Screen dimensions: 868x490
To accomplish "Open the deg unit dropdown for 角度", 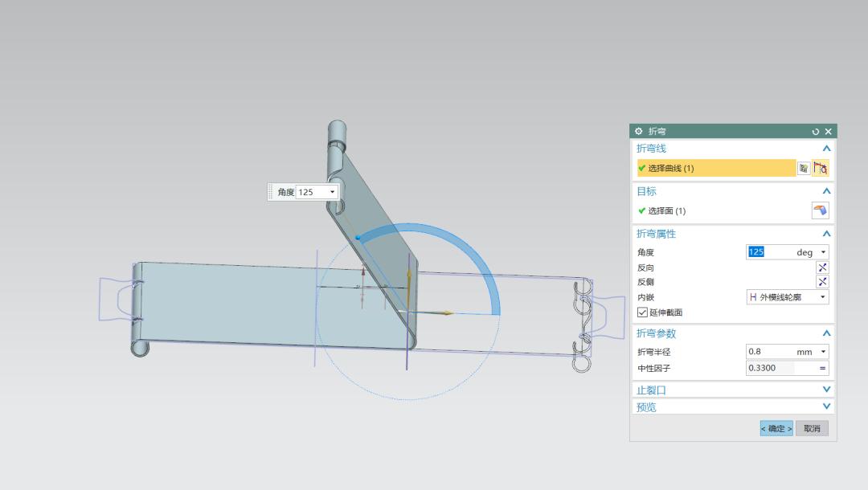I will pos(823,252).
